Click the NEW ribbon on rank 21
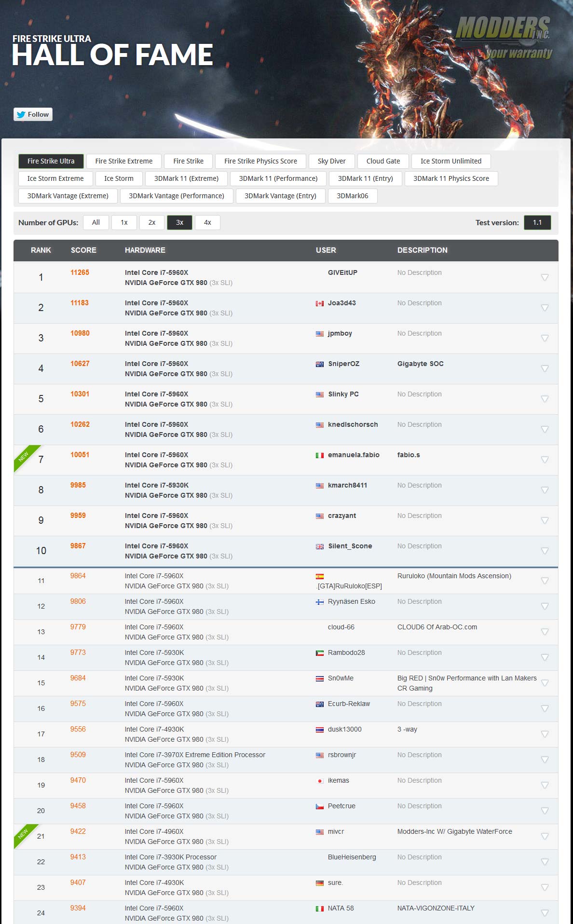The height and width of the screenshot is (924, 573). (24, 834)
